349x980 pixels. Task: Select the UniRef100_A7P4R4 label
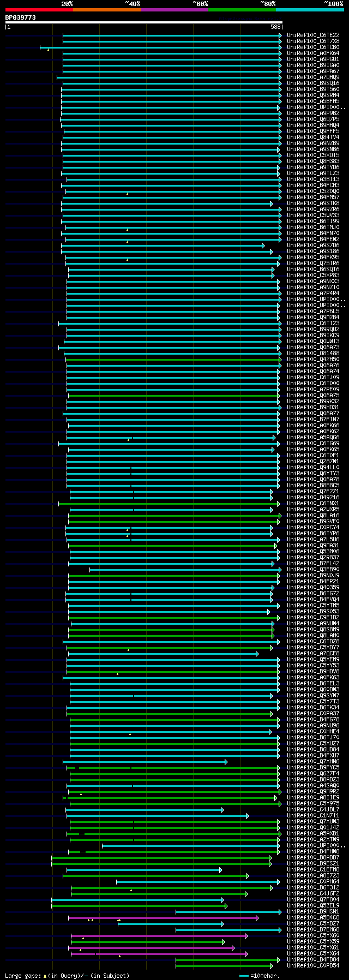(x=313, y=293)
